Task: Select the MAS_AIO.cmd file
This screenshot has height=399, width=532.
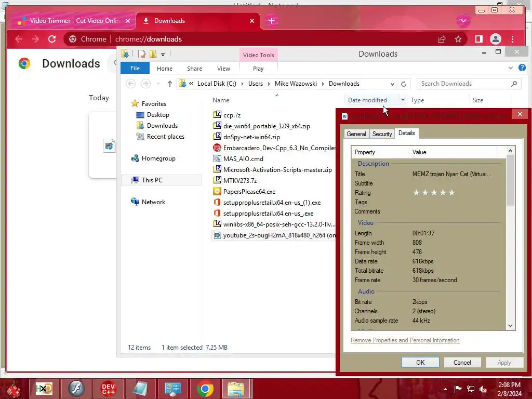Action: tap(243, 159)
